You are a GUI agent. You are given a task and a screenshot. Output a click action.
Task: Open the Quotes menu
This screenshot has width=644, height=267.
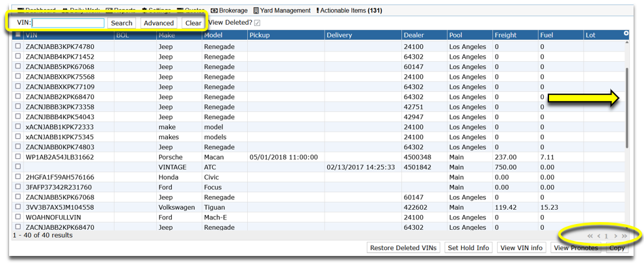pos(191,10)
